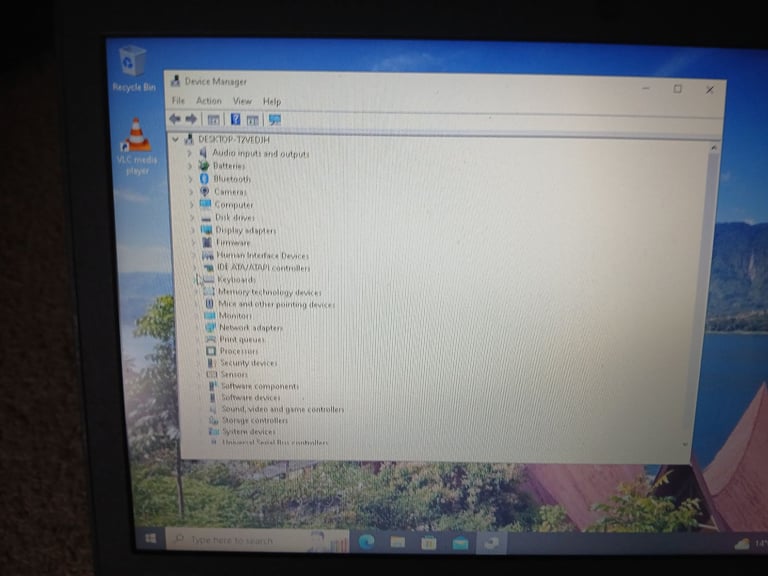This screenshot has width=768, height=576.
Task: Expand the Cameras category arrow
Action: coord(191,192)
